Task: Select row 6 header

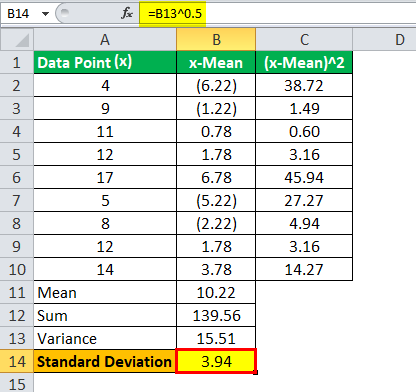Action: tap(17, 177)
